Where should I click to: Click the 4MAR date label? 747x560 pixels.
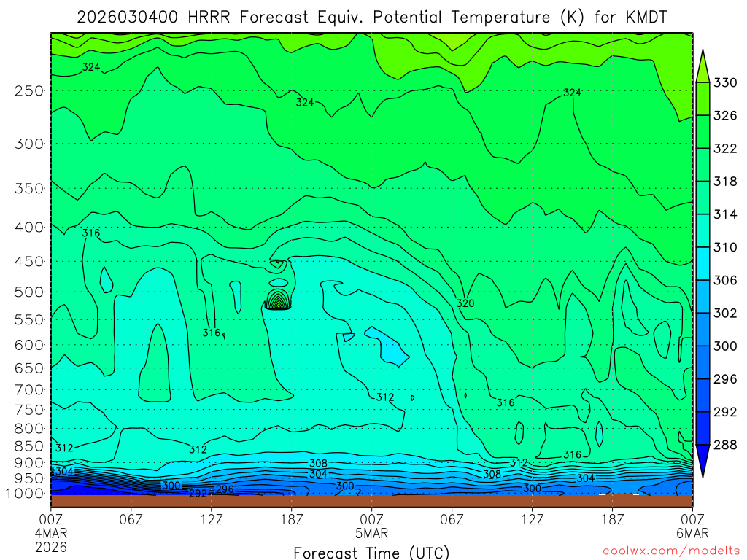point(52,533)
